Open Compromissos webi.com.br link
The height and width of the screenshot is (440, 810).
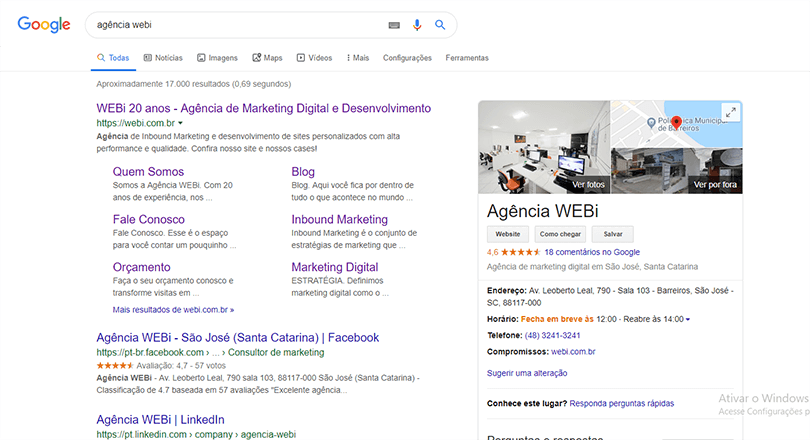[x=573, y=352]
